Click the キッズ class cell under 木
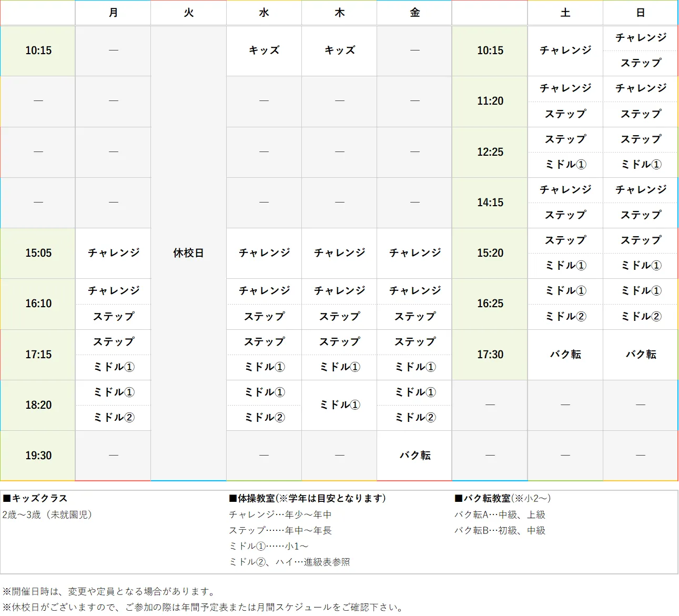The width and height of the screenshot is (679, 616). (x=339, y=51)
